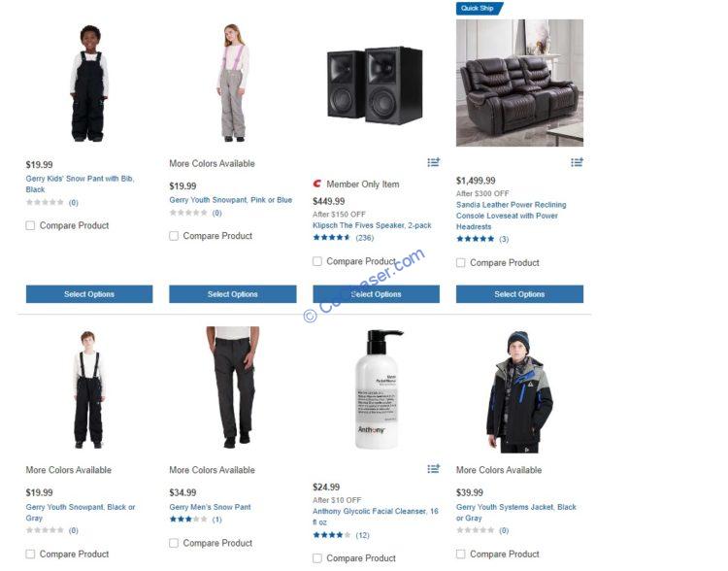Click Sandia loveseat five-star rating
Image resolution: width=728 pixels, height=571 pixels.
click(x=475, y=239)
